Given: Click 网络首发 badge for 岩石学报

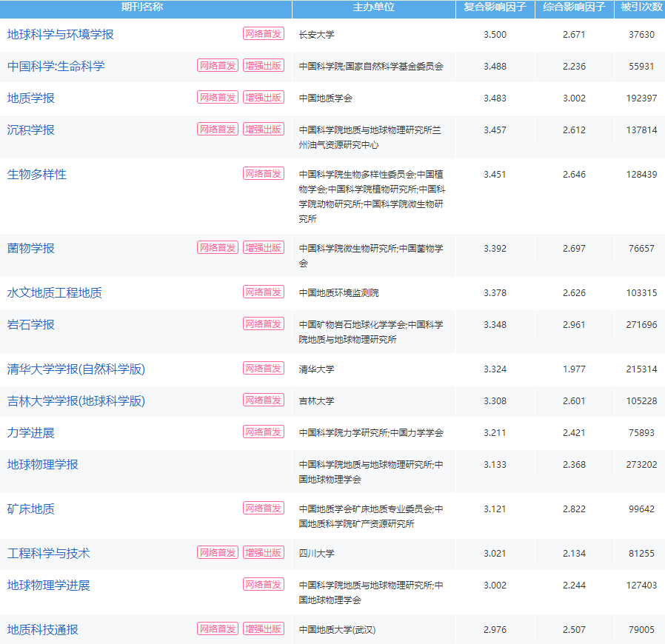Looking at the screenshot, I should [x=264, y=324].
